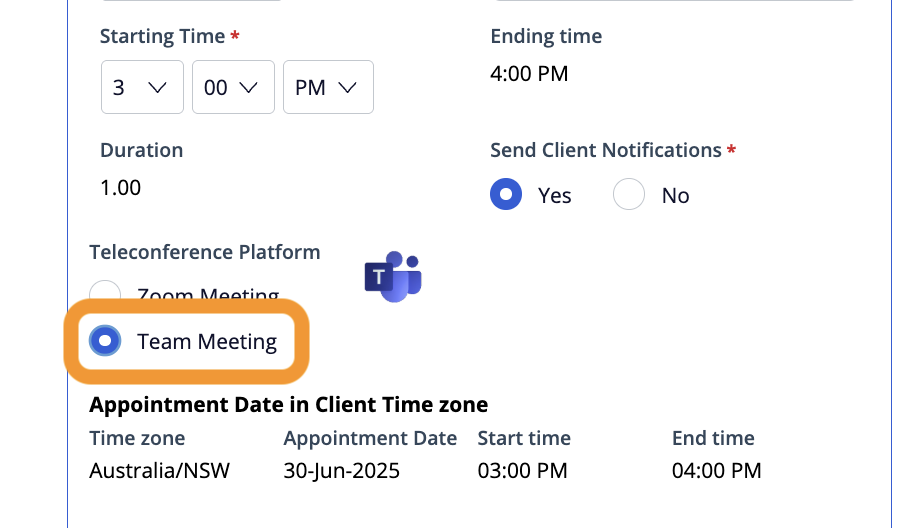
Task: Click the Starting Time label
Action: 163,37
